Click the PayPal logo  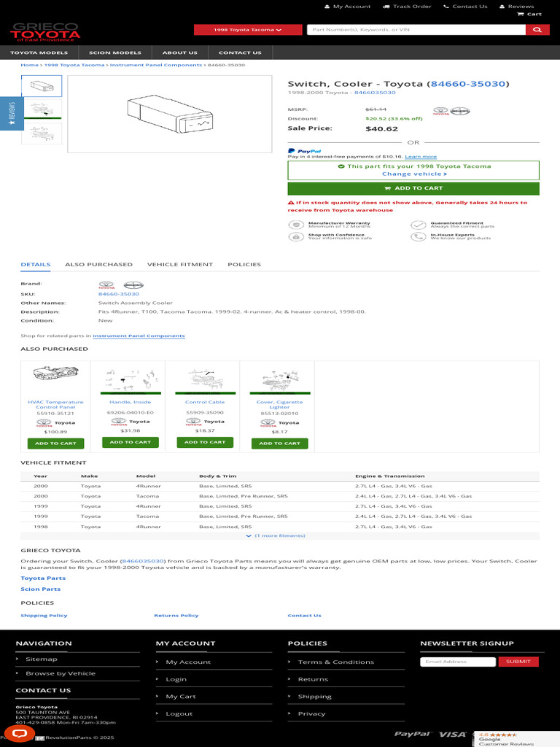click(305, 151)
